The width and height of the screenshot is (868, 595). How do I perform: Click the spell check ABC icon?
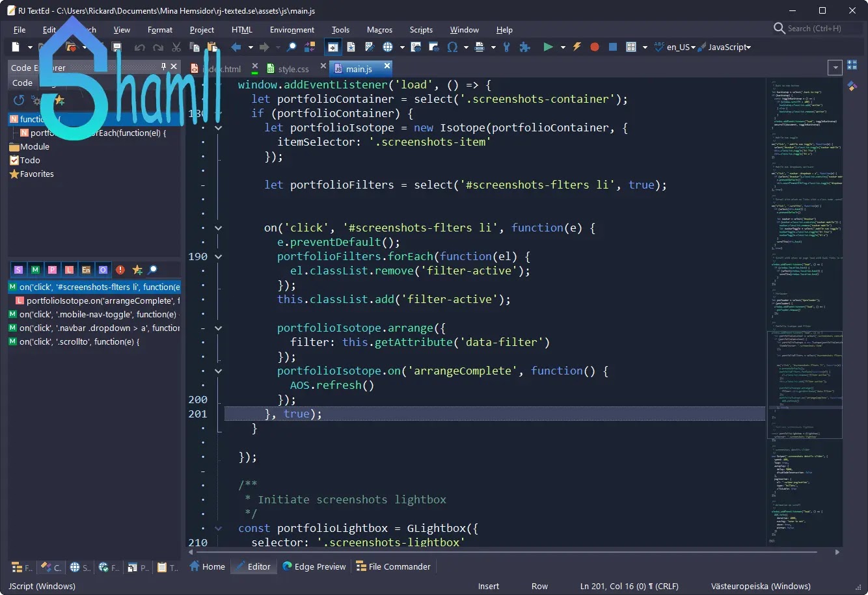pos(659,47)
